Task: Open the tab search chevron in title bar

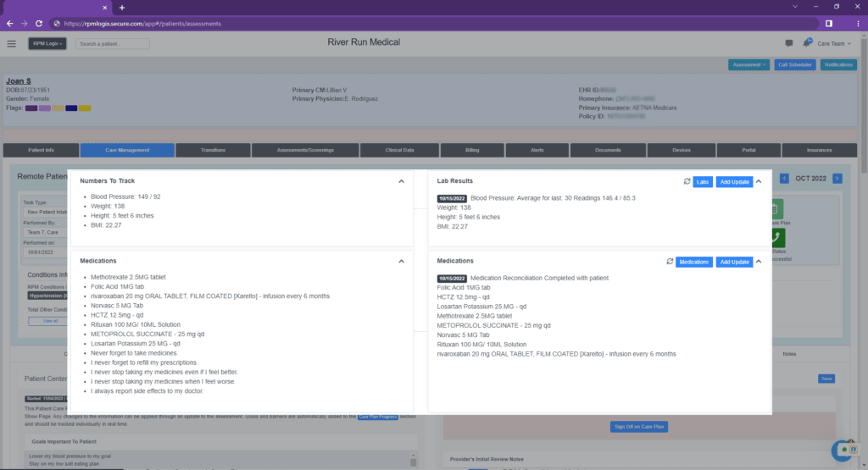Action: point(795,7)
